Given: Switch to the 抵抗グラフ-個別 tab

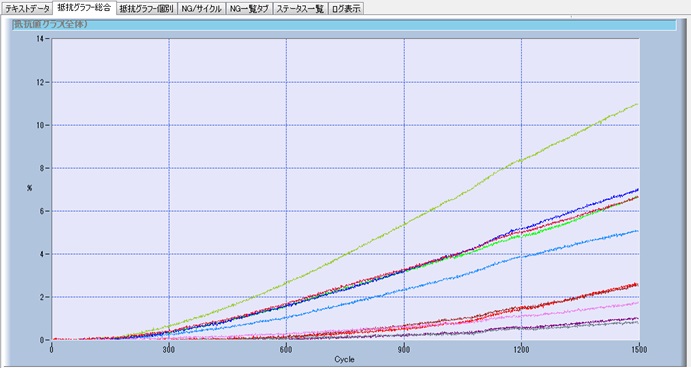Looking at the screenshot, I should pyautogui.click(x=147, y=8).
